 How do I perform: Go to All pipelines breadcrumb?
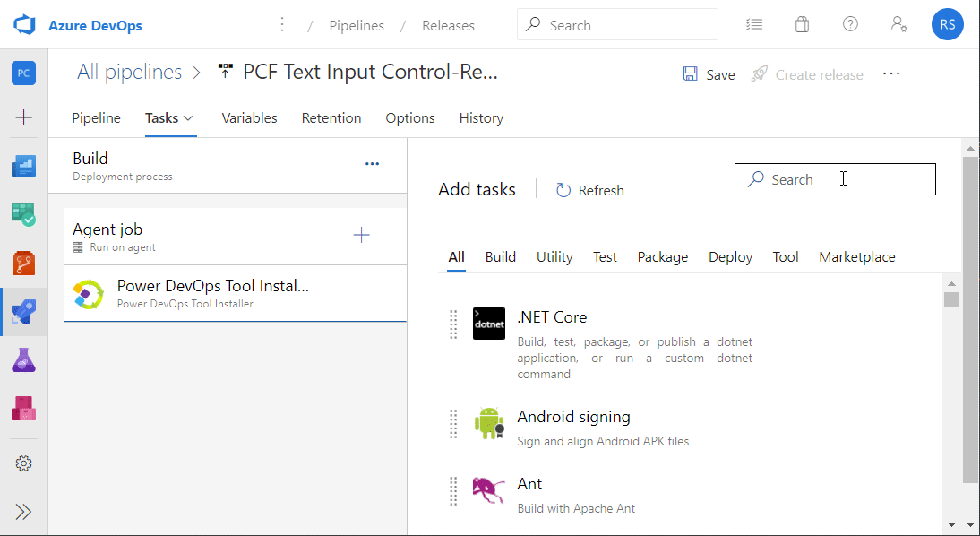tap(129, 72)
